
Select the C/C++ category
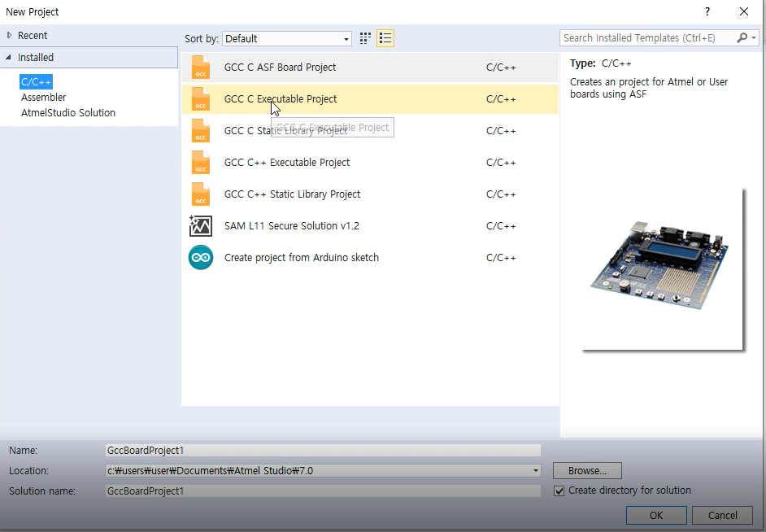coord(36,81)
